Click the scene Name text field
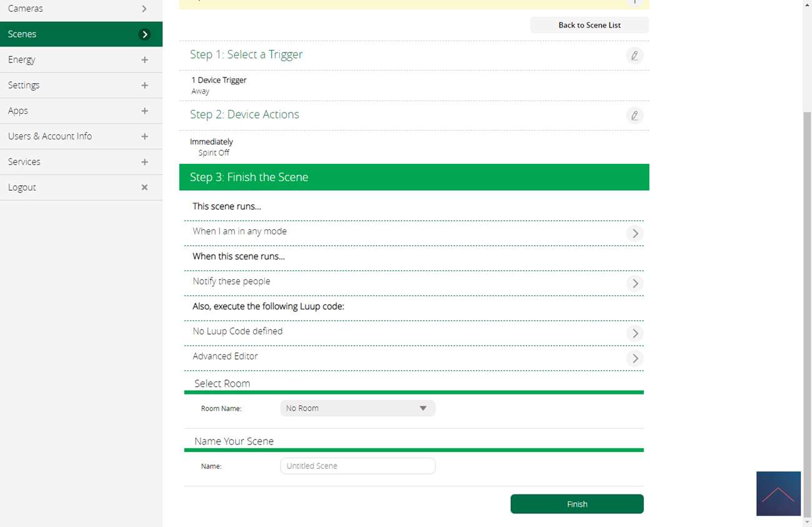Image resolution: width=812 pixels, height=527 pixels. pos(357,466)
